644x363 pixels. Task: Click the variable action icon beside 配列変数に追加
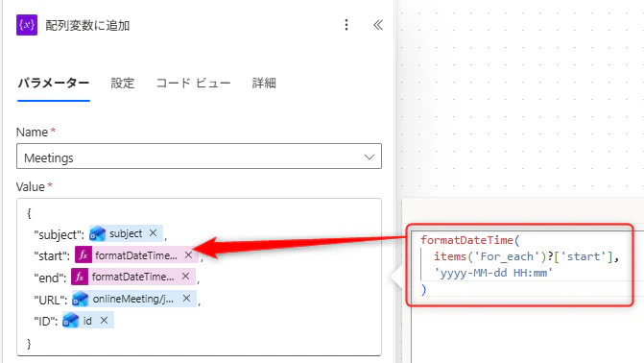(27, 25)
